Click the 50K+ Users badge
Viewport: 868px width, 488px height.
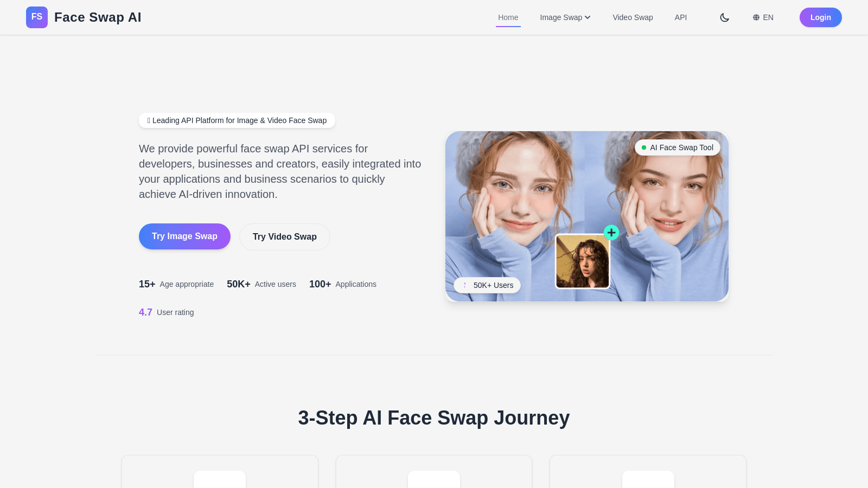coord(487,285)
